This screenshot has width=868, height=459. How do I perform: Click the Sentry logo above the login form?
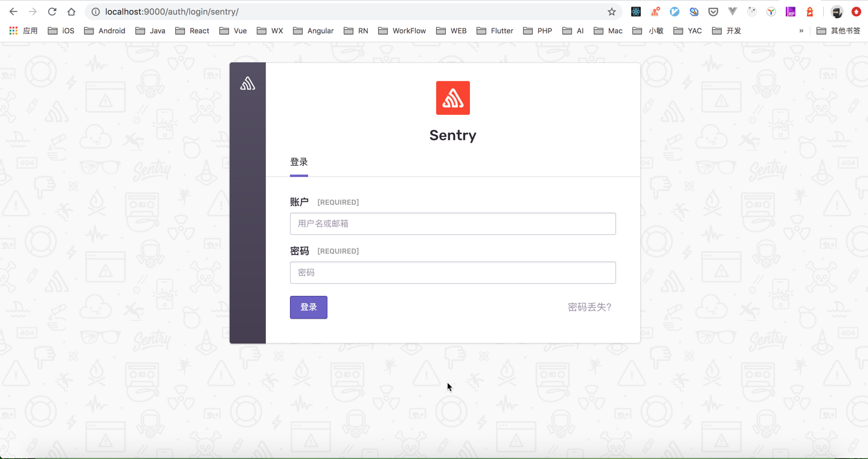[452, 98]
